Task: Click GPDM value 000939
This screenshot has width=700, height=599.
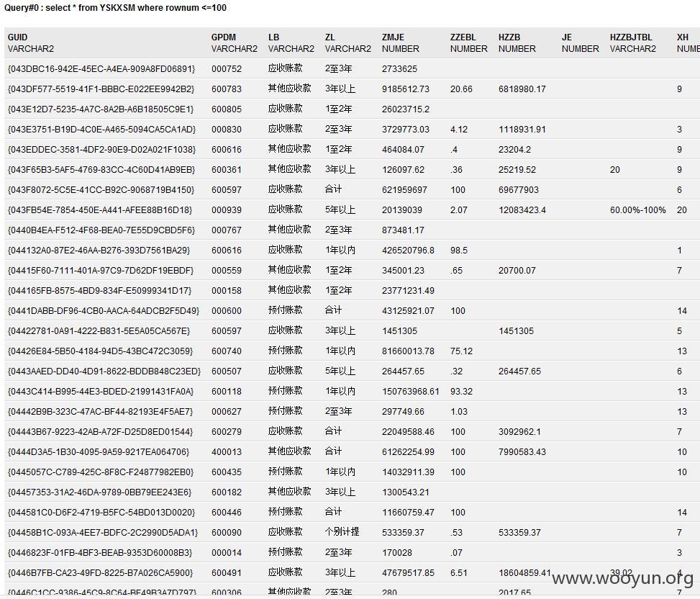Action: point(227,210)
